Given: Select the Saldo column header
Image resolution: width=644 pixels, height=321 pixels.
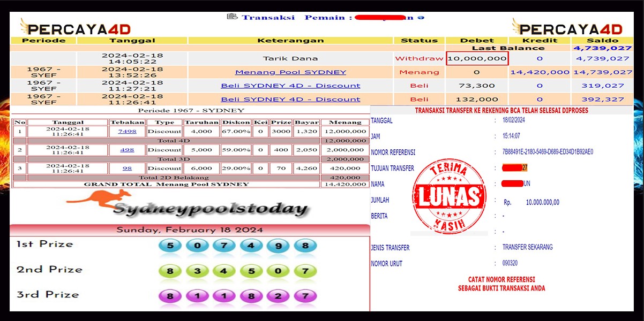Looking at the screenshot, I should [603, 40].
